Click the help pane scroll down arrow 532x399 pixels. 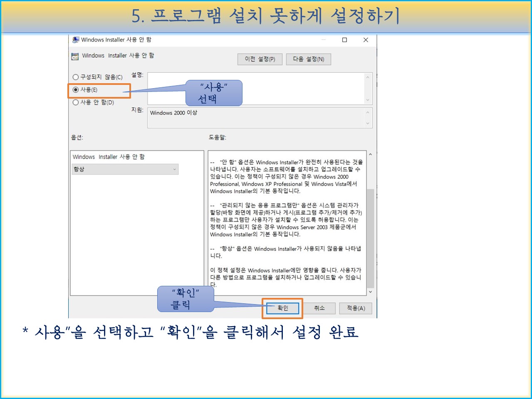(x=370, y=292)
